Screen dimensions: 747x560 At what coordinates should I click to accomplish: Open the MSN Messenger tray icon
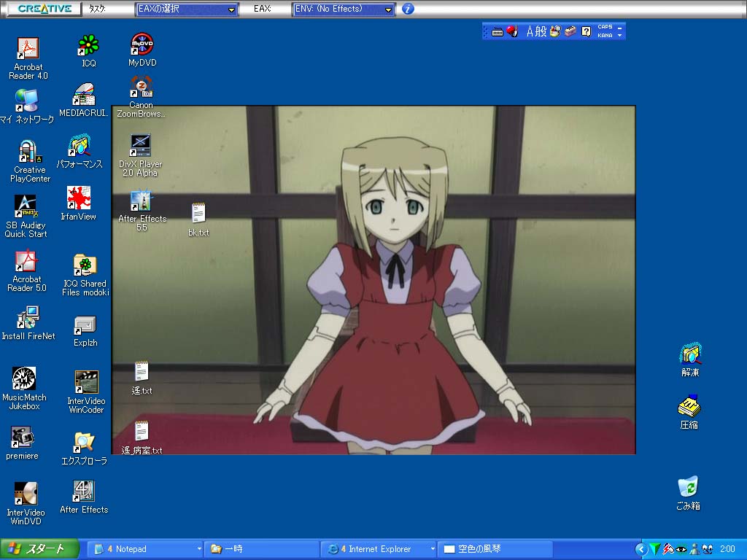coord(694,550)
